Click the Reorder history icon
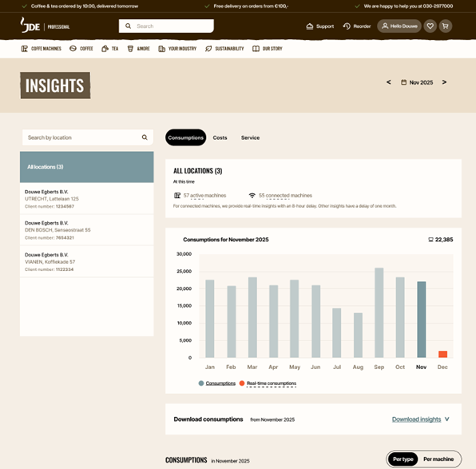The height and width of the screenshot is (469, 476). coord(347,26)
